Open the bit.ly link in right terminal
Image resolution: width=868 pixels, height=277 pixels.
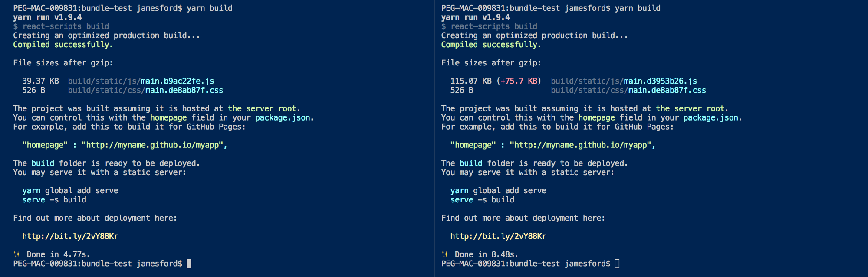click(498, 236)
